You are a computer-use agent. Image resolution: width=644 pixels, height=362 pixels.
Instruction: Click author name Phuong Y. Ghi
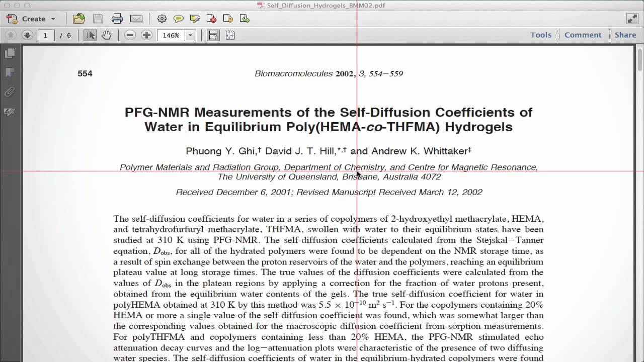(x=222, y=151)
